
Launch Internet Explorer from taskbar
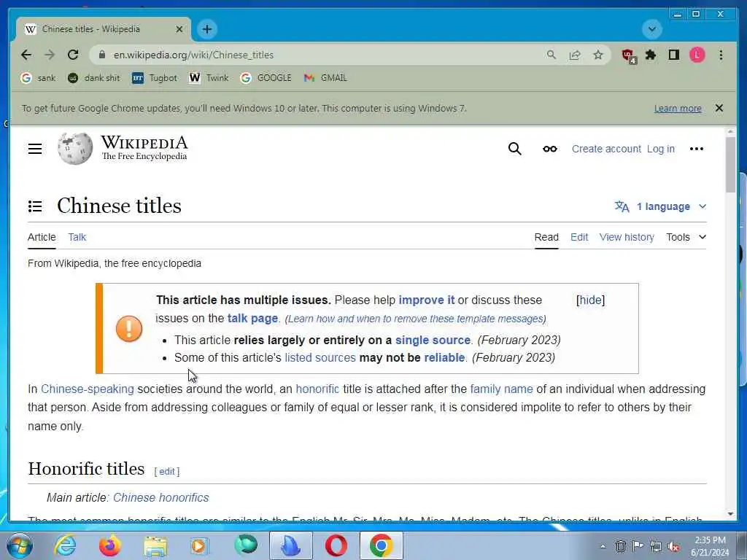point(65,545)
